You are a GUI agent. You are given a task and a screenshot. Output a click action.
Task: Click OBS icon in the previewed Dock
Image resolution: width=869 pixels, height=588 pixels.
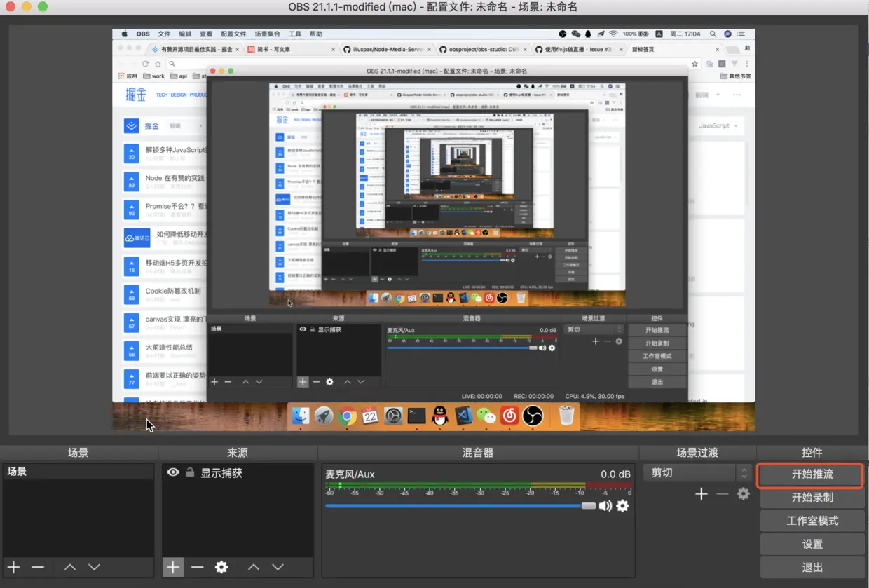tap(533, 416)
